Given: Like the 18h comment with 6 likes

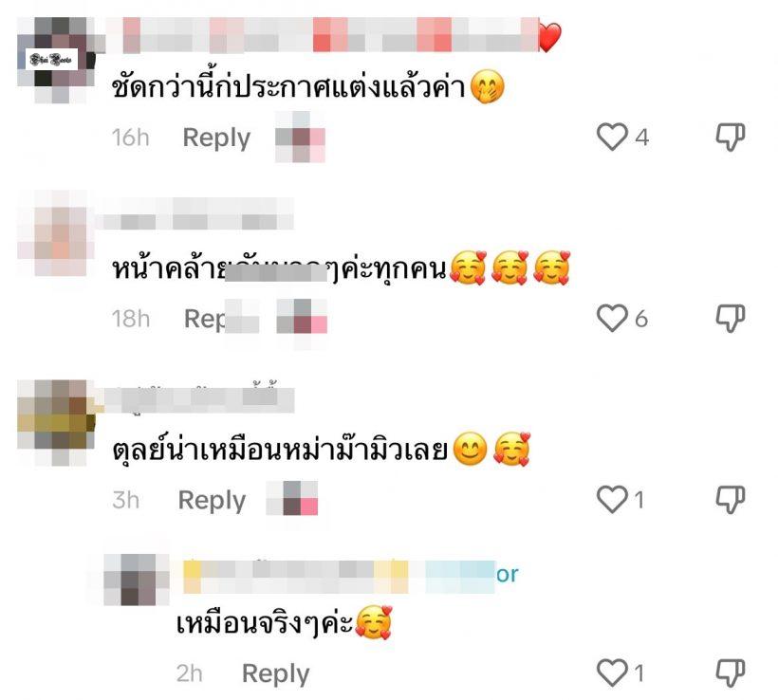Looking at the screenshot, I should pos(612,318).
